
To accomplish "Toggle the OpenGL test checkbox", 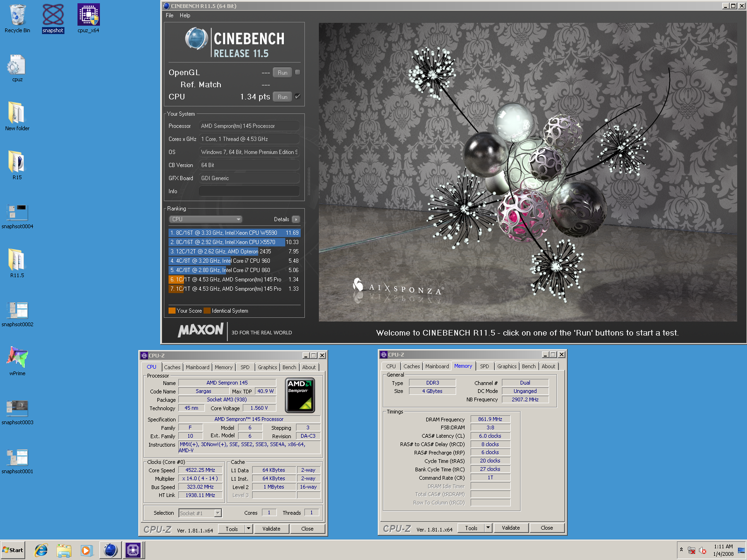I will (297, 72).
